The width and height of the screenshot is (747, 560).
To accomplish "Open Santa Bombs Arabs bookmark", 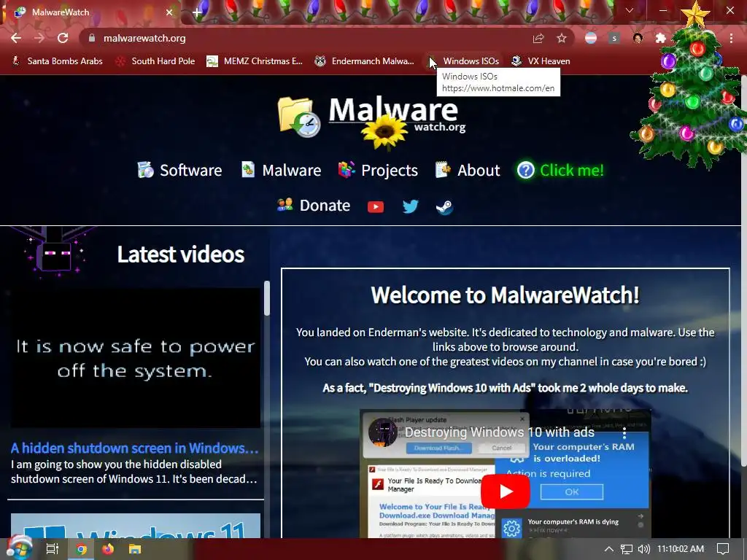I will click(x=57, y=61).
